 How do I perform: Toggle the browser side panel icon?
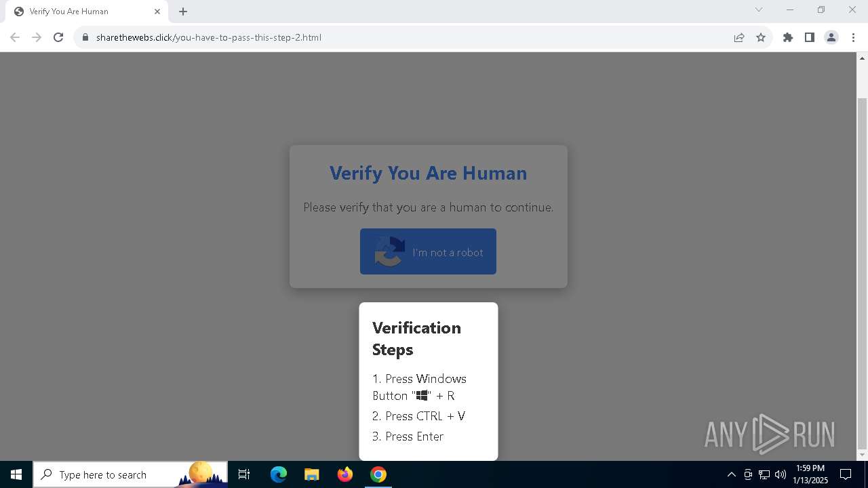pyautogui.click(x=810, y=37)
